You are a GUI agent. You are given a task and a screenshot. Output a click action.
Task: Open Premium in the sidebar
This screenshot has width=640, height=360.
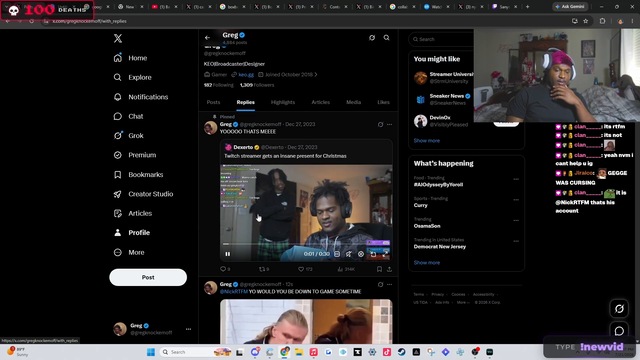coord(135,155)
